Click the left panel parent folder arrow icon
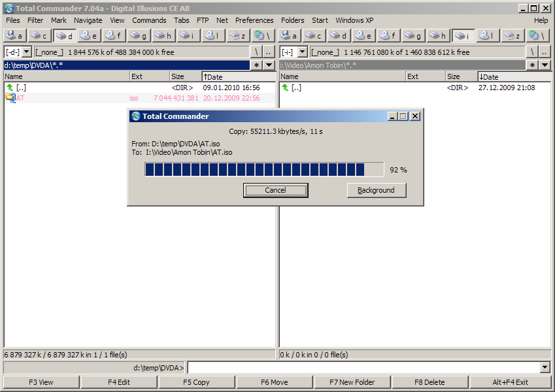 click(10, 88)
